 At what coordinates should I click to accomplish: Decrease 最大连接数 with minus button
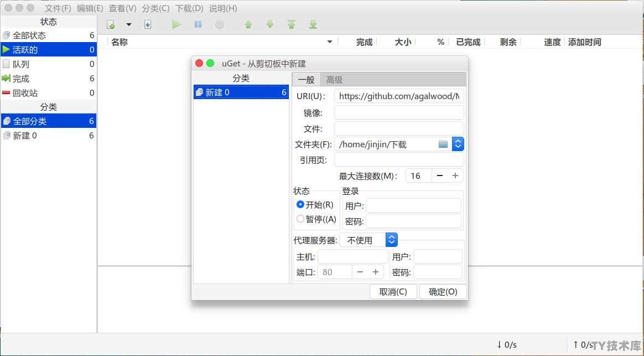440,176
